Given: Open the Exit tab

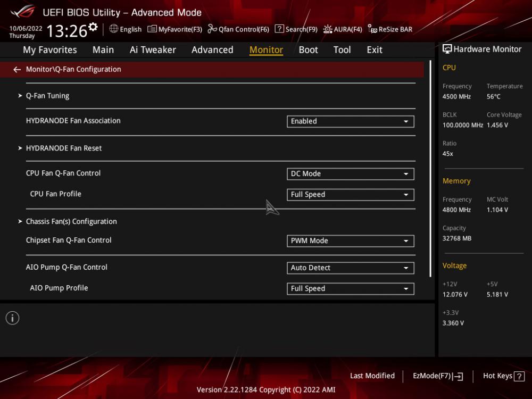Looking at the screenshot, I should 375,50.
